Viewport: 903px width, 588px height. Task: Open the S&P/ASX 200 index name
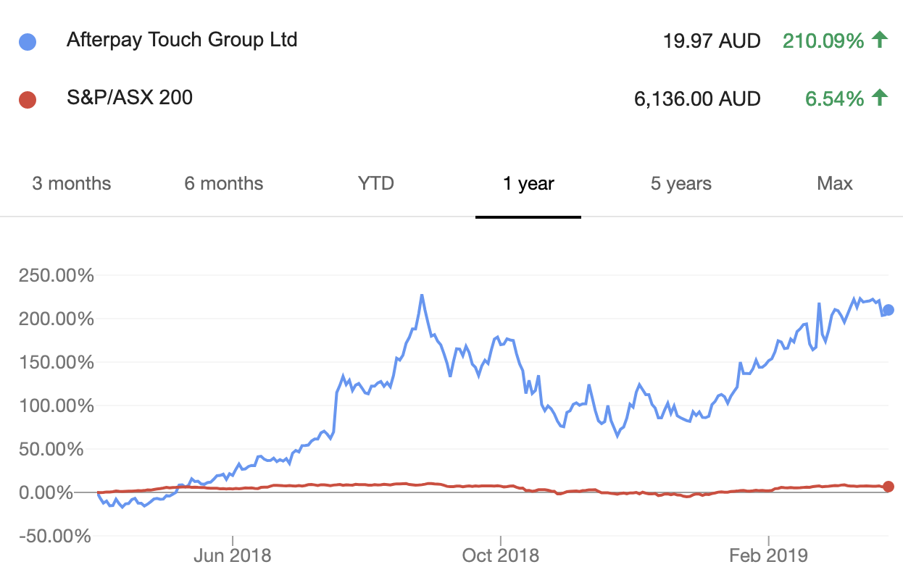click(130, 96)
